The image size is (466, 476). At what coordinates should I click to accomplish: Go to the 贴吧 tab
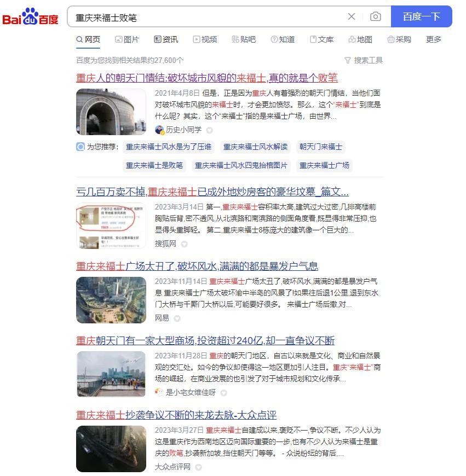click(x=244, y=39)
